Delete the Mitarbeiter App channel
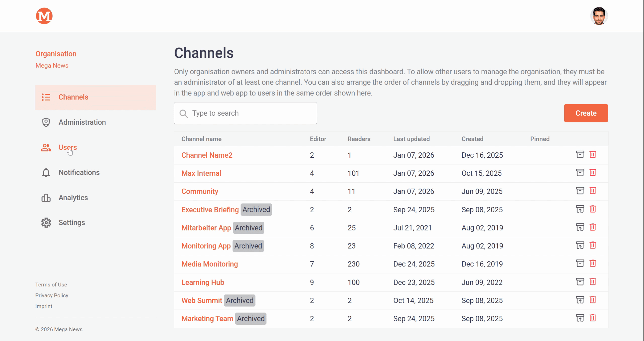 [x=592, y=227]
